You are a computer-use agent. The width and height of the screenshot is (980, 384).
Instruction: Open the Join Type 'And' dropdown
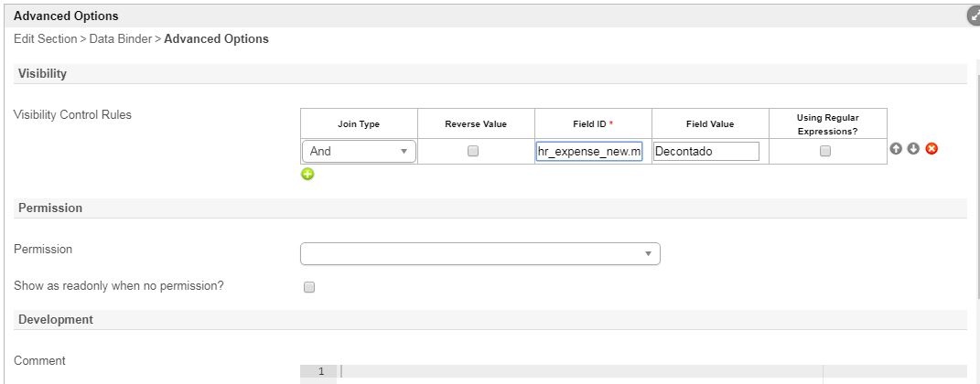coord(359,152)
